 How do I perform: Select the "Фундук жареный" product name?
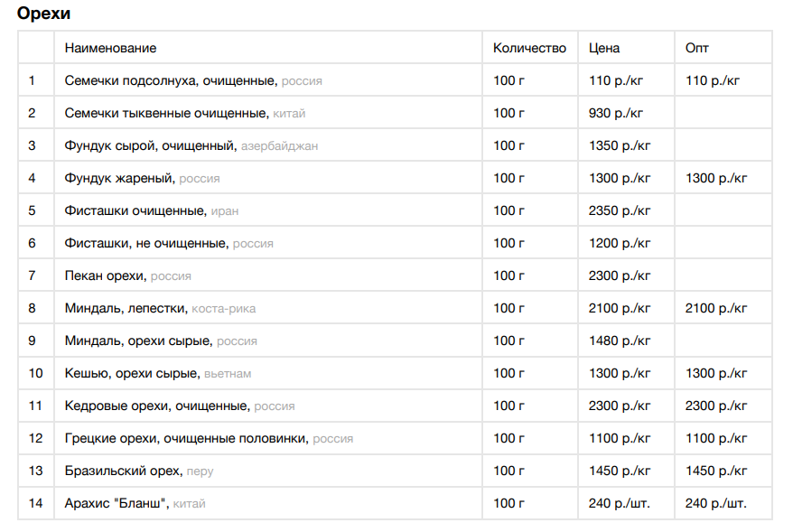(119, 178)
